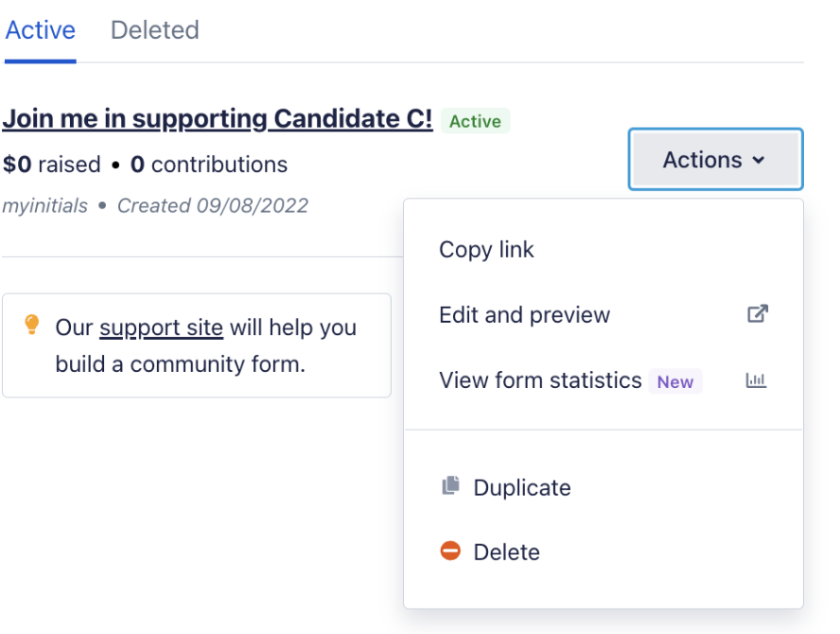Click the yellow lightbulb tip icon
This screenshot has height=634, width=840.
32,326
